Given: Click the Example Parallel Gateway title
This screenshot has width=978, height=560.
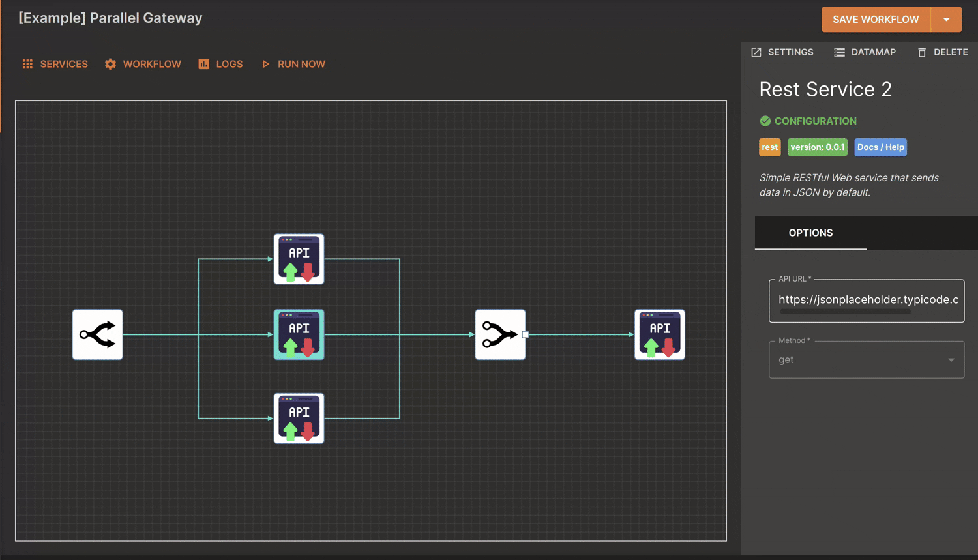Looking at the screenshot, I should pos(110,18).
